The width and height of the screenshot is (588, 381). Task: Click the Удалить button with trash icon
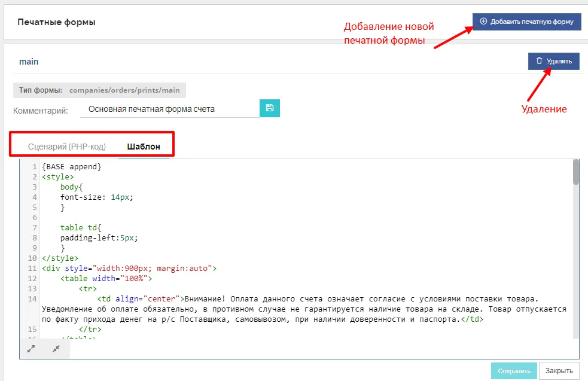(x=553, y=61)
